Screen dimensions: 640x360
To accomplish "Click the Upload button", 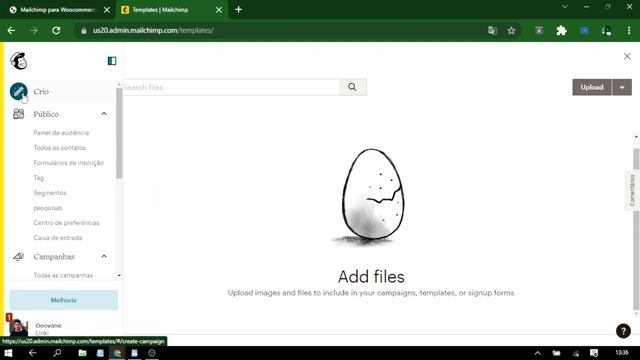I will (592, 87).
